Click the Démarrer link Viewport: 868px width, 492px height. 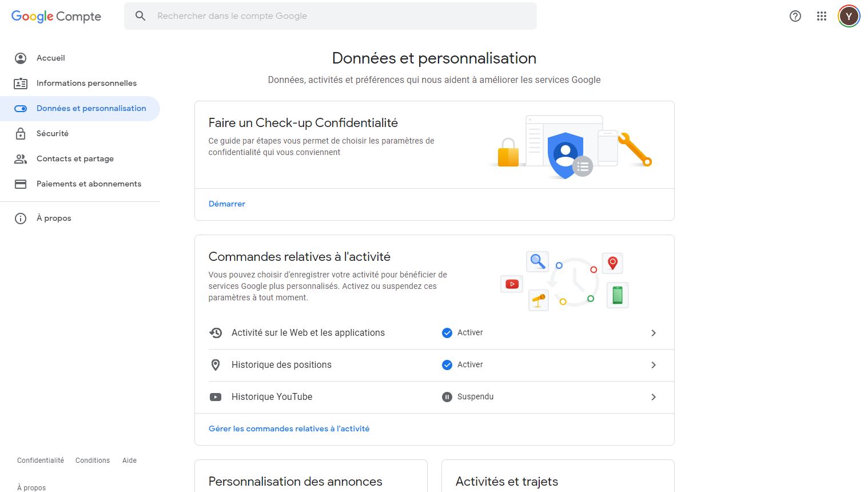point(227,204)
